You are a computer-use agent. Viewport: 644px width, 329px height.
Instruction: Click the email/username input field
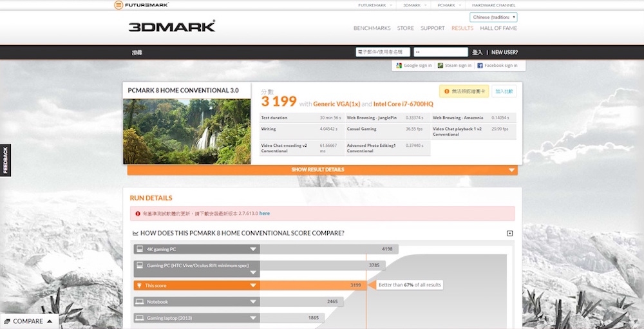[383, 52]
